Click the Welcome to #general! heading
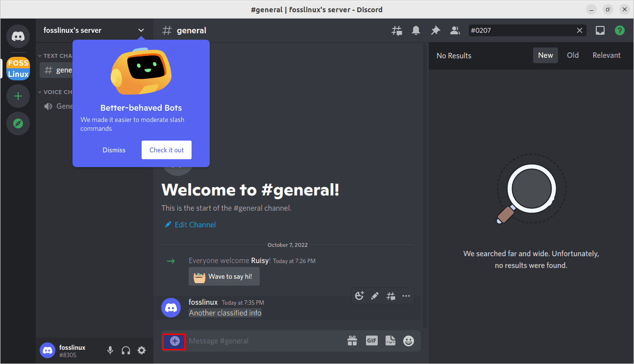 [250, 190]
